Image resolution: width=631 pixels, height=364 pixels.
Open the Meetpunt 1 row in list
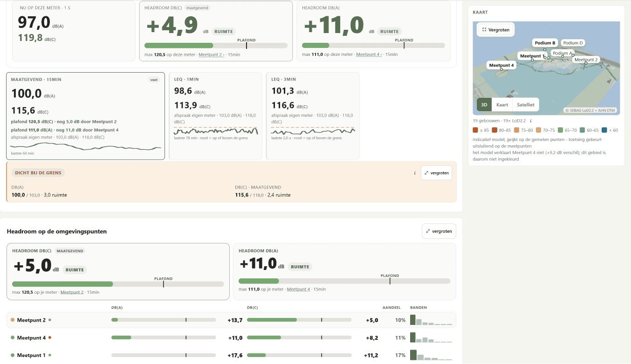pyautogui.click(x=231, y=355)
